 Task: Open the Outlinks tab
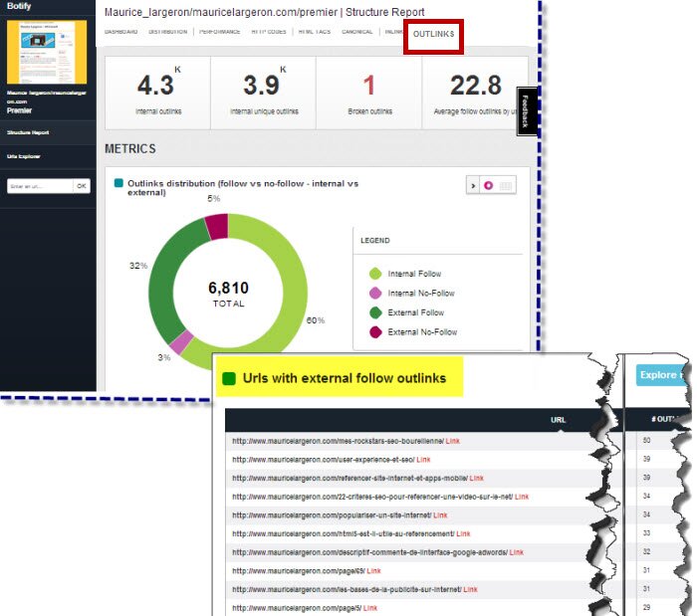433,34
